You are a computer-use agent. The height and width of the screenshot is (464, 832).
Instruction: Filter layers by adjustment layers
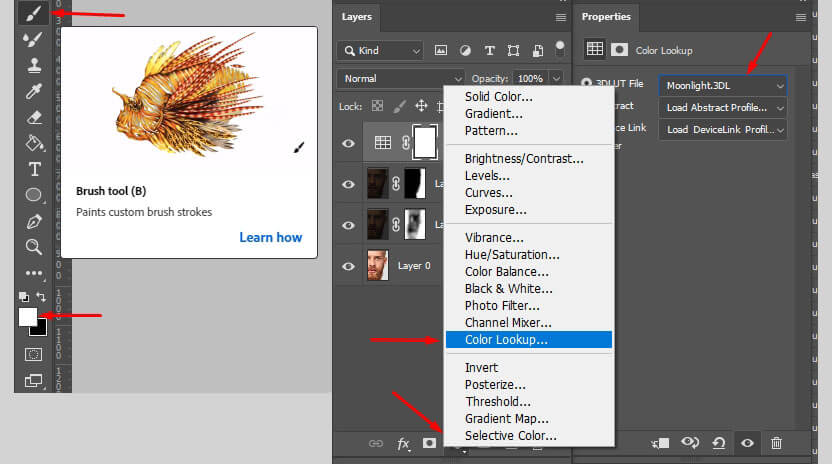click(465, 50)
